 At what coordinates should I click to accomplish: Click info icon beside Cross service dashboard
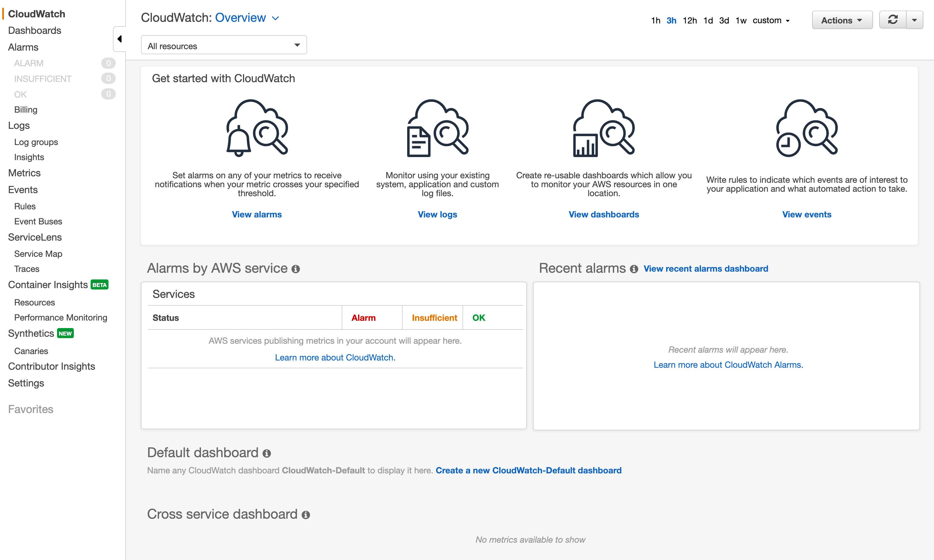(x=306, y=515)
